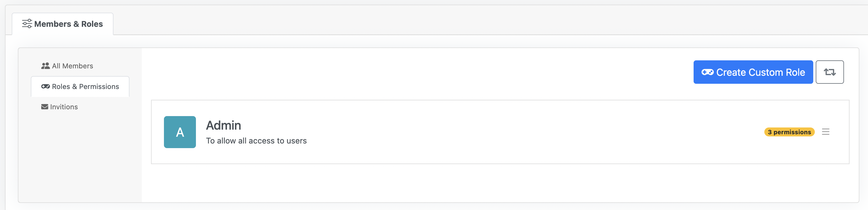The width and height of the screenshot is (868, 210).
Task: Click gamepad icon inside Create Custom Role button
Action: point(707,72)
